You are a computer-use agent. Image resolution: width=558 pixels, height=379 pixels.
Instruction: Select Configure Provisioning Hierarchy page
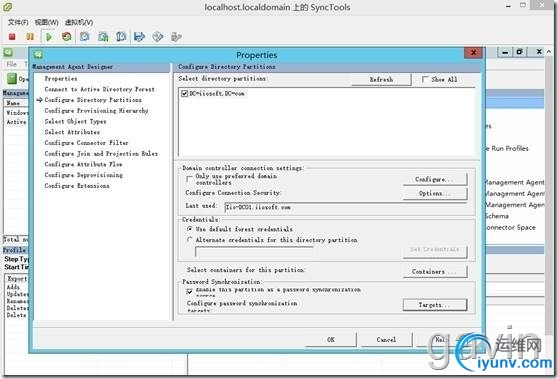(96, 111)
